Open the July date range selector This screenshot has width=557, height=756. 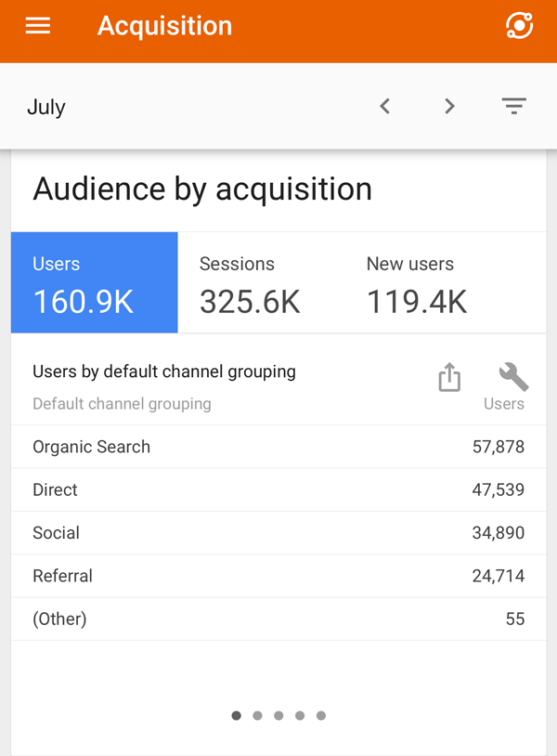46,107
